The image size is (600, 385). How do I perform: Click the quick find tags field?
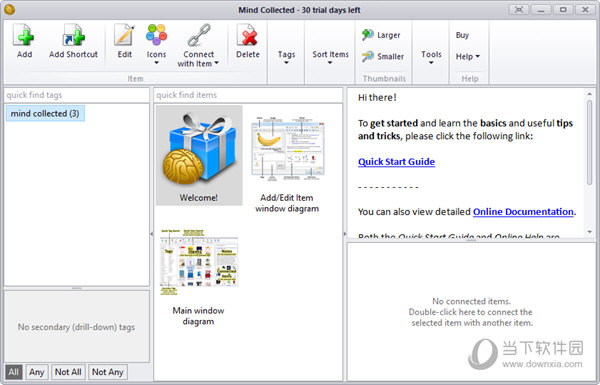pyautogui.click(x=77, y=95)
